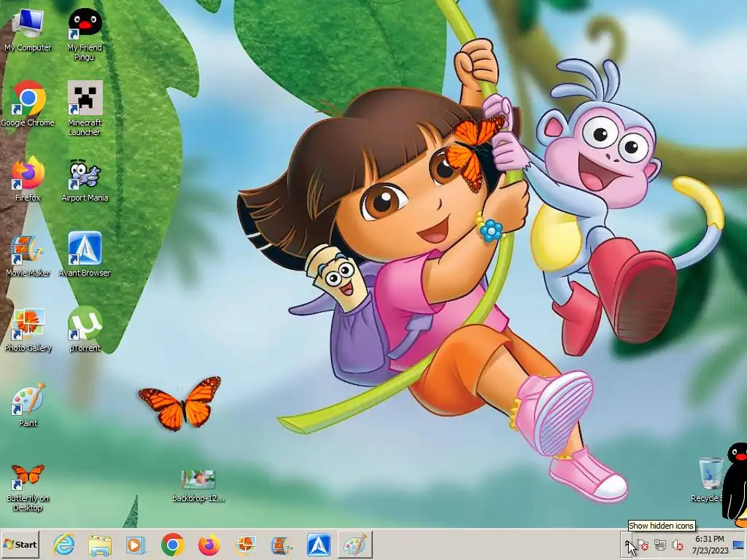Switch to Paint on the taskbar

[x=355, y=545]
